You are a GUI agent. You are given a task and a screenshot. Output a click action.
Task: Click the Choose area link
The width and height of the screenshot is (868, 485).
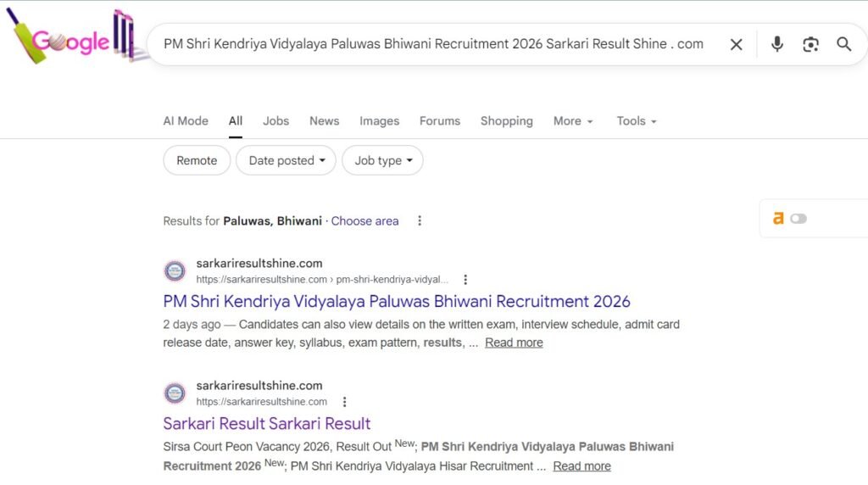tap(364, 221)
